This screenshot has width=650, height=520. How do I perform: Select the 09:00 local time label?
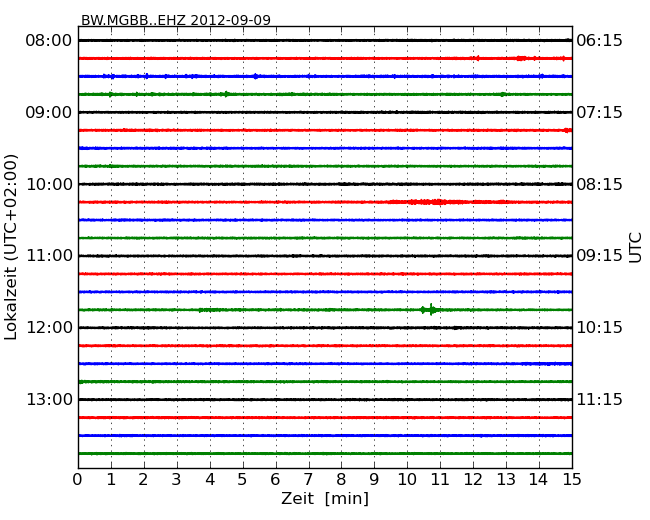pyautogui.click(x=49, y=112)
